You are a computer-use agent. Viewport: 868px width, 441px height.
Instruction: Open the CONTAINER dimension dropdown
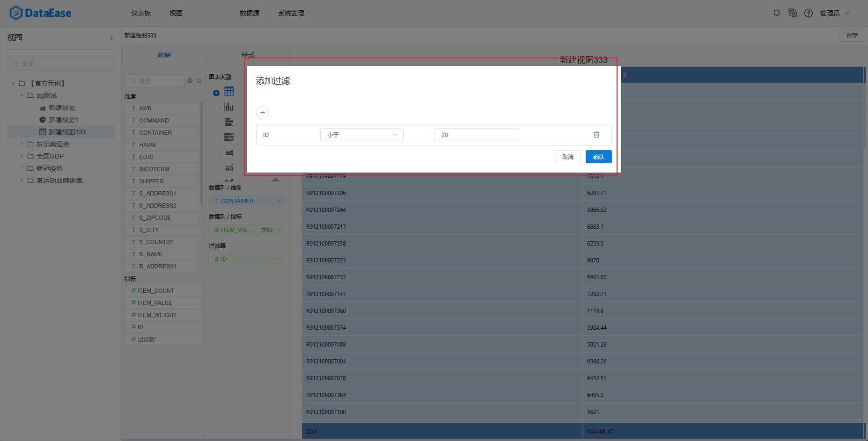pos(247,200)
